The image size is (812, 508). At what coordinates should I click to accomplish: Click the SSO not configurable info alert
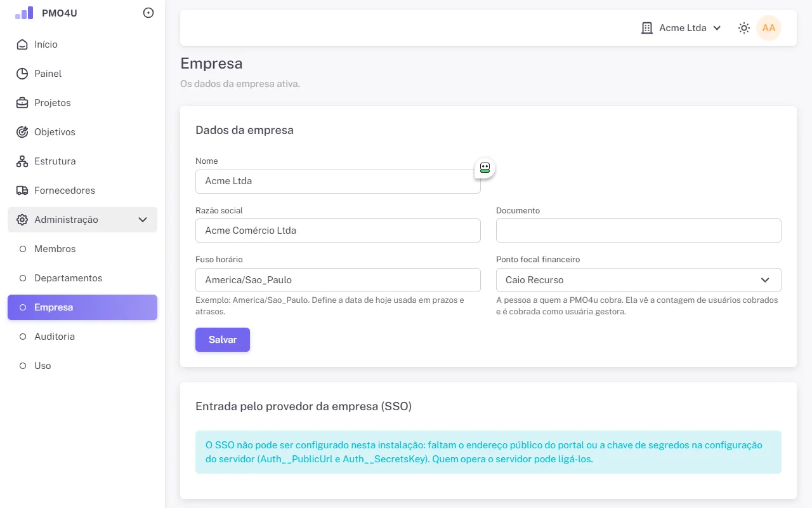tap(488, 452)
